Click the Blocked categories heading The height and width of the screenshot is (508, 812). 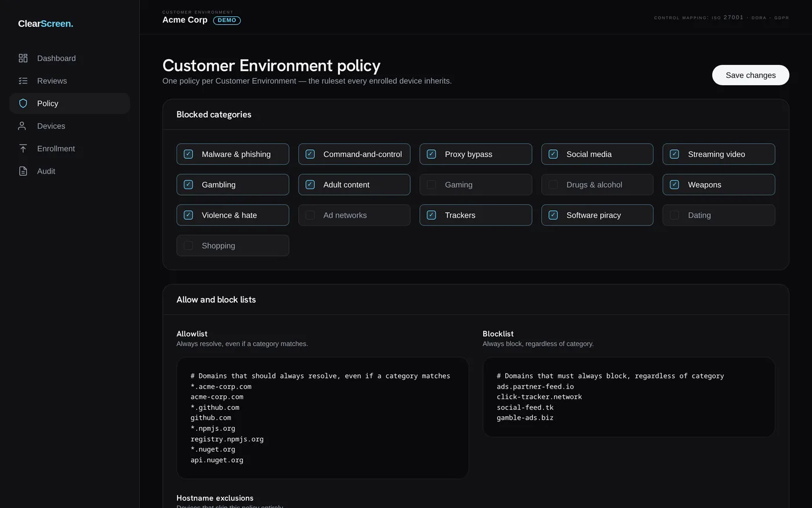[x=214, y=114]
